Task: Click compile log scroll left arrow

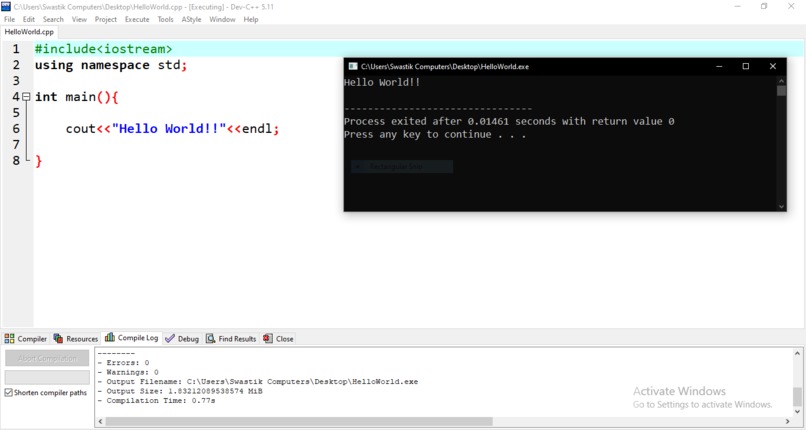Action: point(100,421)
